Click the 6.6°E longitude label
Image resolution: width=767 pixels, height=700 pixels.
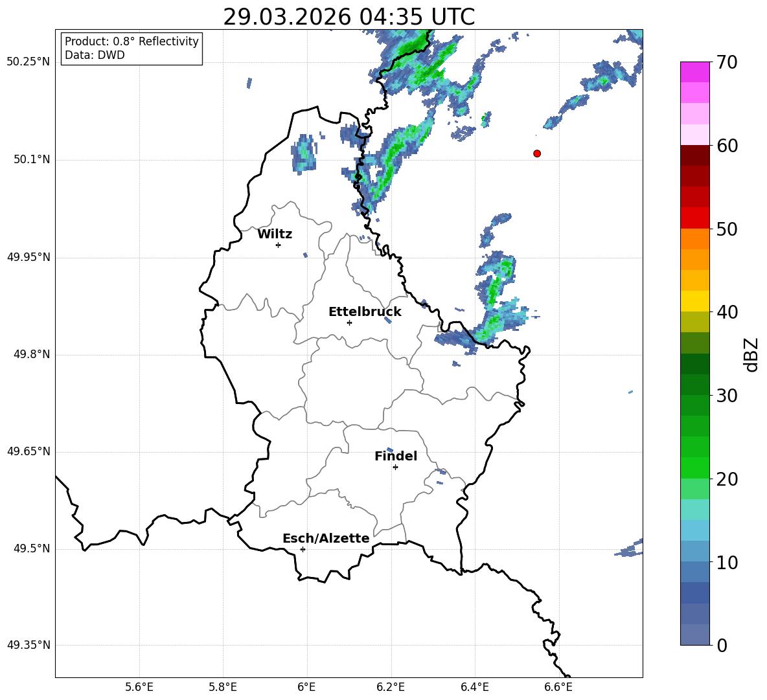558,687
